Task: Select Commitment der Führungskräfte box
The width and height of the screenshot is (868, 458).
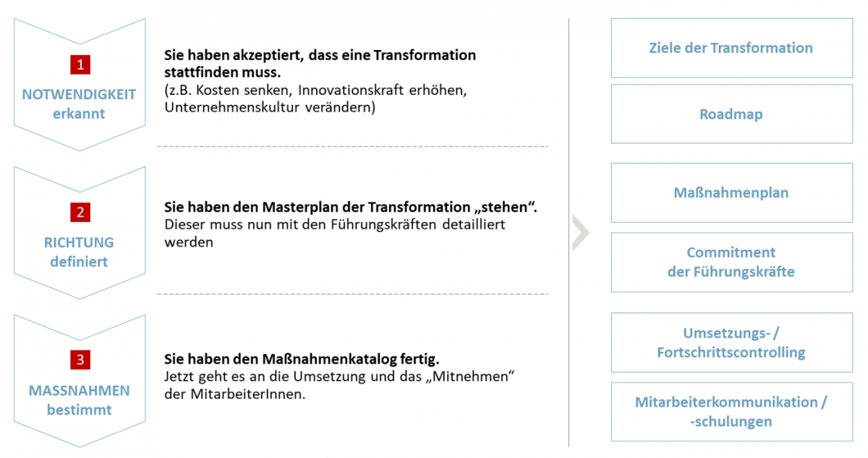Action: pyautogui.click(x=732, y=262)
